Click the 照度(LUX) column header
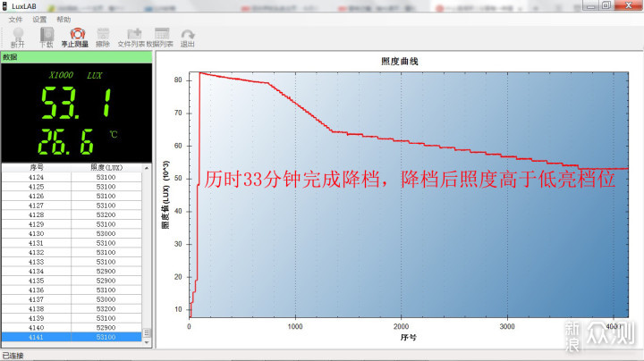The height and width of the screenshot is (361, 644). [106, 167]
